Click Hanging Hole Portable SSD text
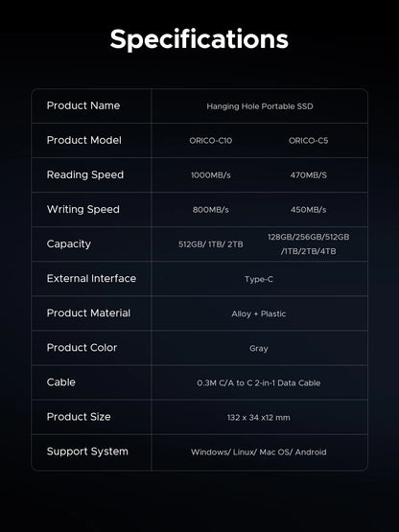The height and width of the screenshot is (532, 399). tap(260, 106)
